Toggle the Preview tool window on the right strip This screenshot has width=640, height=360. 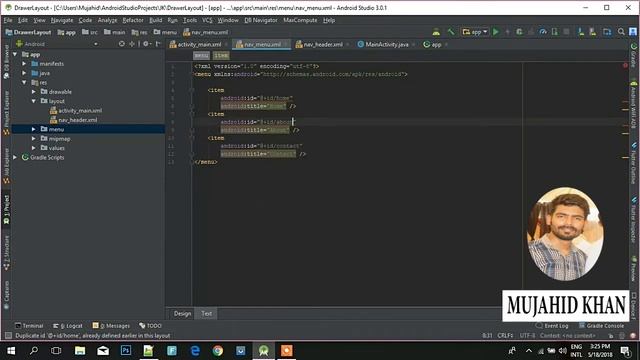click(x=633, y=268)
